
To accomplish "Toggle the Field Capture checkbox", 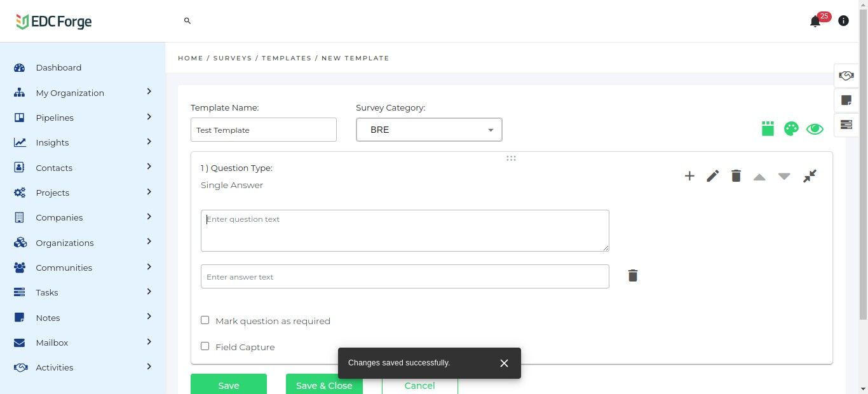I will pyautogui.click(x=205, y=346).
